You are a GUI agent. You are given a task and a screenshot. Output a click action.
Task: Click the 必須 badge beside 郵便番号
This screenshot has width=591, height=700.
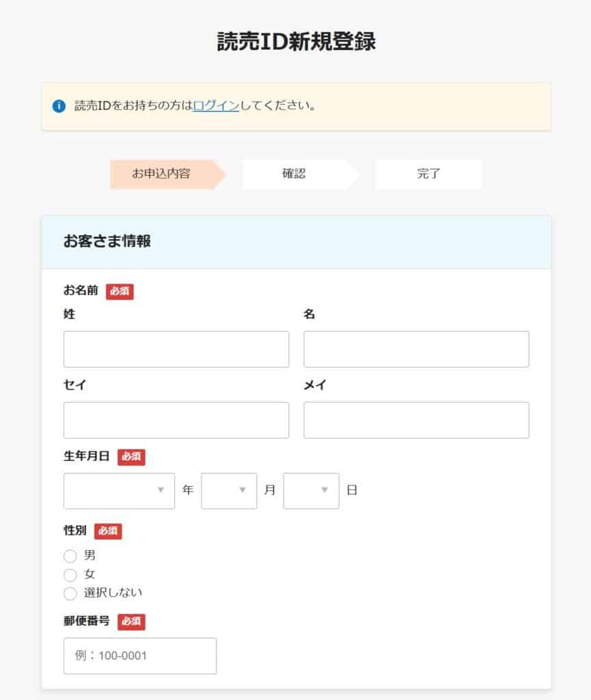coord(131,622)
